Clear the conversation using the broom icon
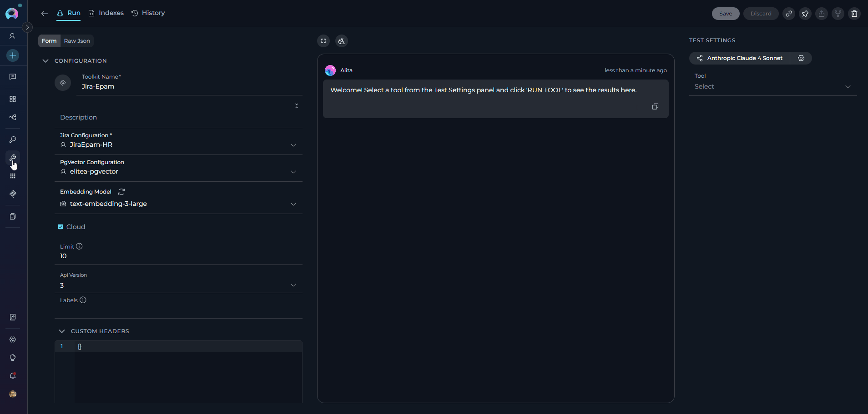The width and height of the screenshot is (868, 414). (x=341, y=41)
